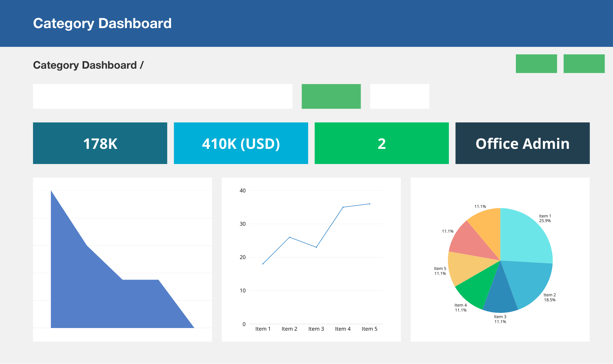Click the wide white search input field
Screen dimensions: 613x364
coord(162,96)
